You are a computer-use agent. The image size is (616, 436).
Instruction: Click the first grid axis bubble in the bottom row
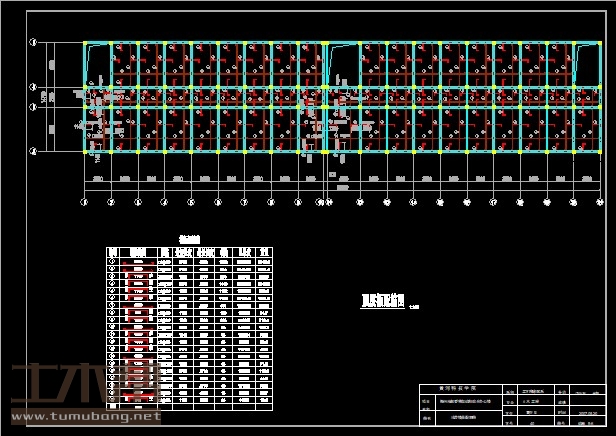pyautogui.click(x=84, y=202)
